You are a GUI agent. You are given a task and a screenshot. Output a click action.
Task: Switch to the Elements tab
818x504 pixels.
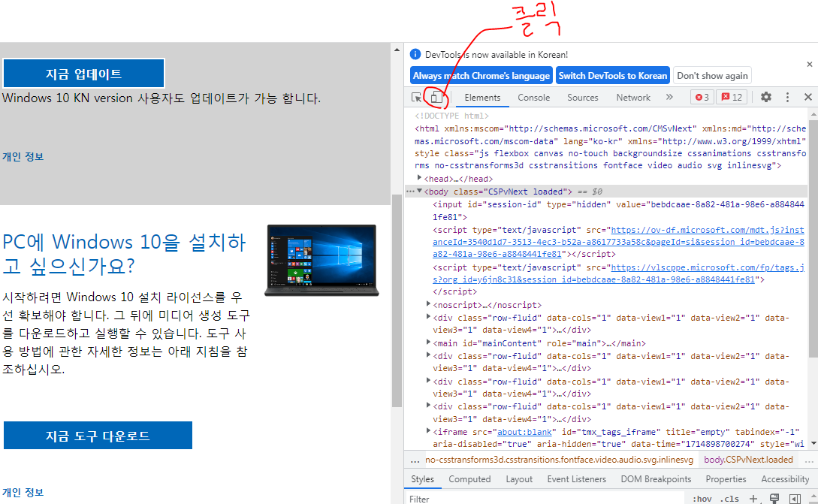[482, 98]
